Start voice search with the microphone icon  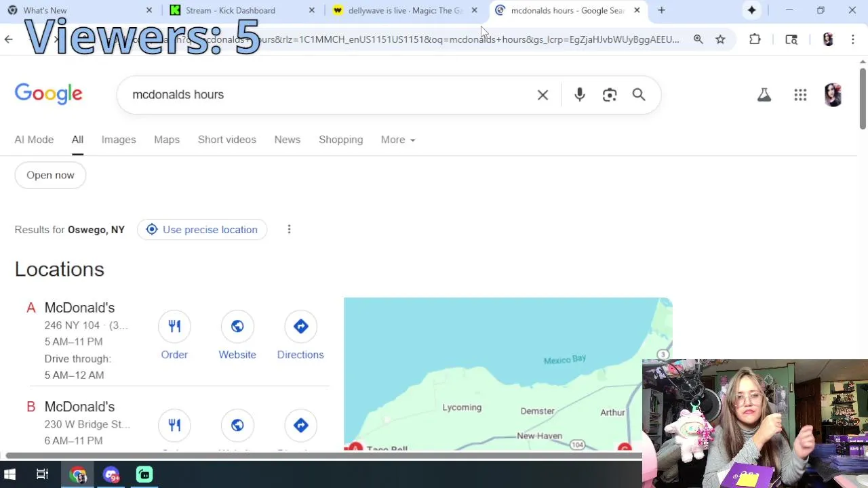(x=580, y=95)
